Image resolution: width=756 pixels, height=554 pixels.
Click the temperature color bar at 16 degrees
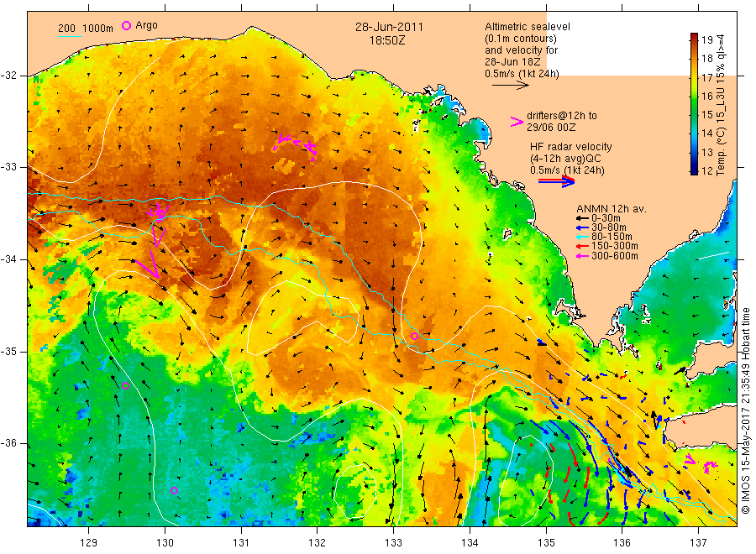[x=695, y=96]
